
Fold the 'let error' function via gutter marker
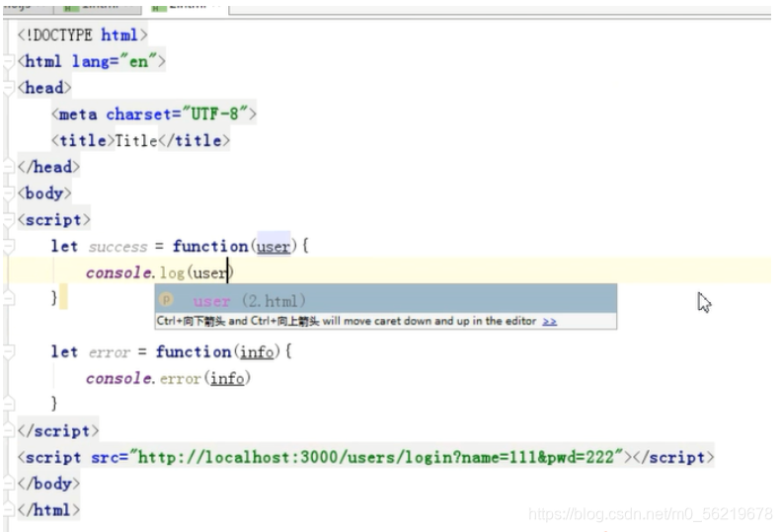8,352
